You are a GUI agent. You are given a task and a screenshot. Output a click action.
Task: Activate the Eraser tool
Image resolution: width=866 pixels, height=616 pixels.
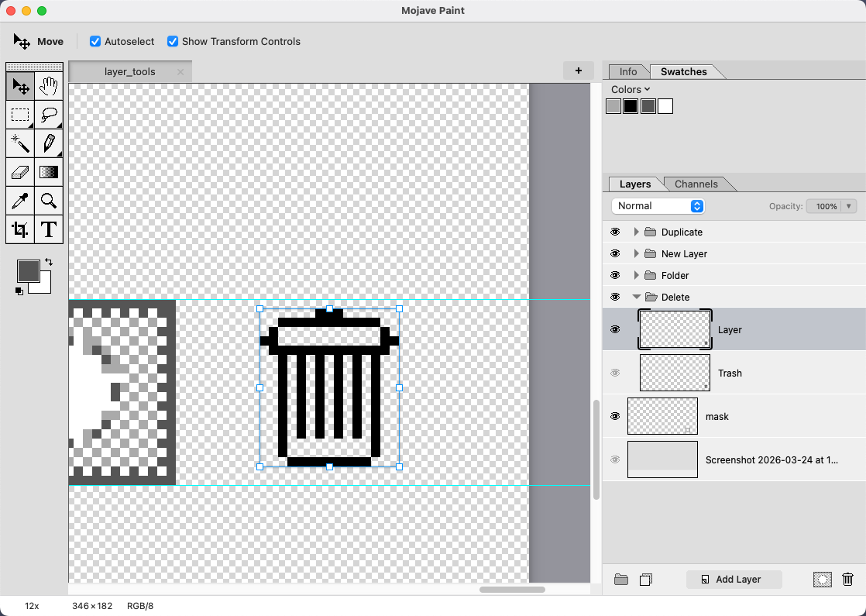tap(20, 172)
